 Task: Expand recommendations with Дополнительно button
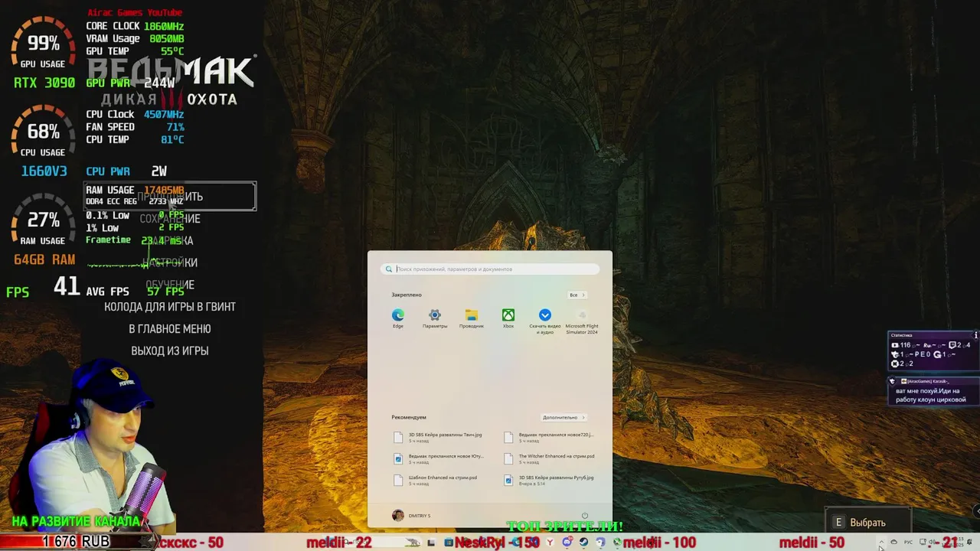pos(563,417)
